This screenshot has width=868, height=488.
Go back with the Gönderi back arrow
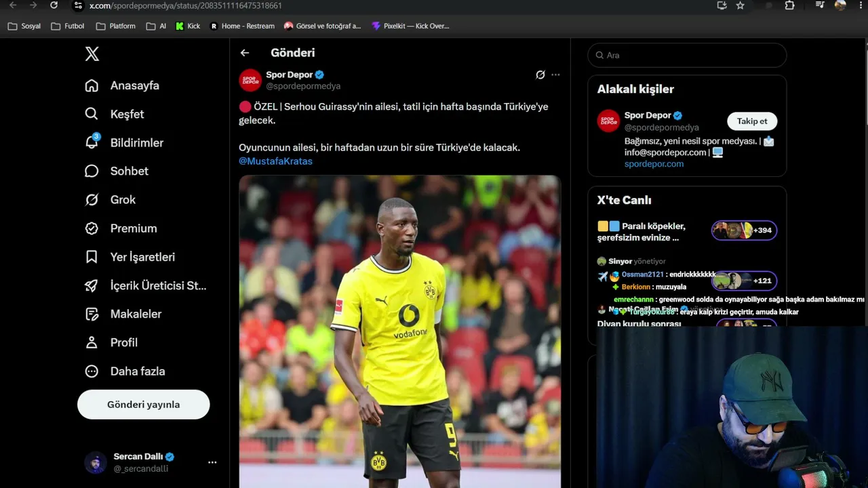point(245,53)
